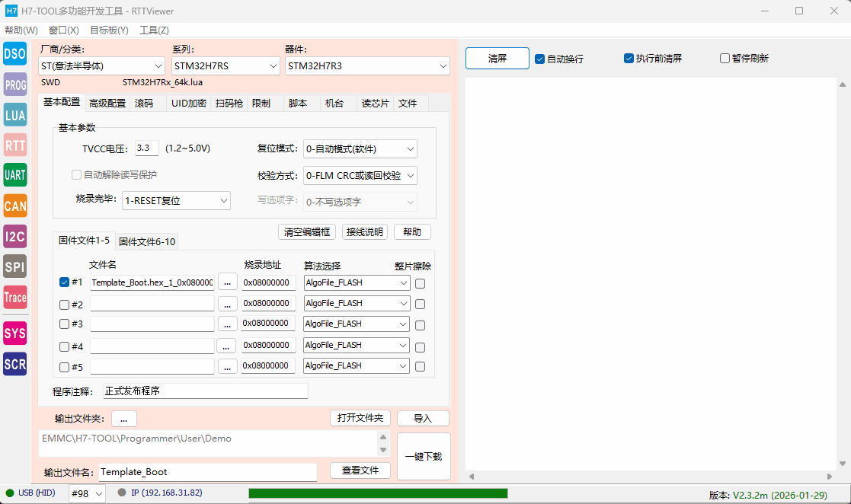Viewport: 851px width, 504px height.
Task: Open the UART serial panel
Action: pyautogui.click(x=14, y=175)
